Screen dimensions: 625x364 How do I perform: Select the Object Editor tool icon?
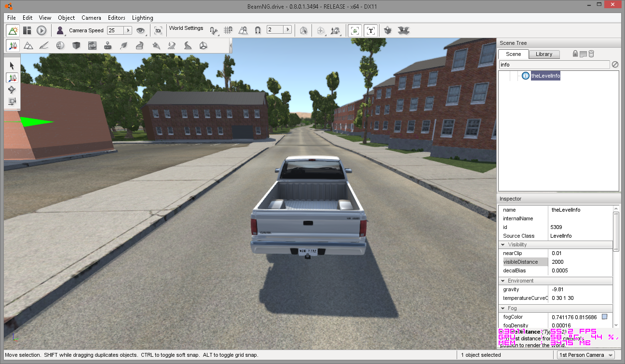(13, 45)
